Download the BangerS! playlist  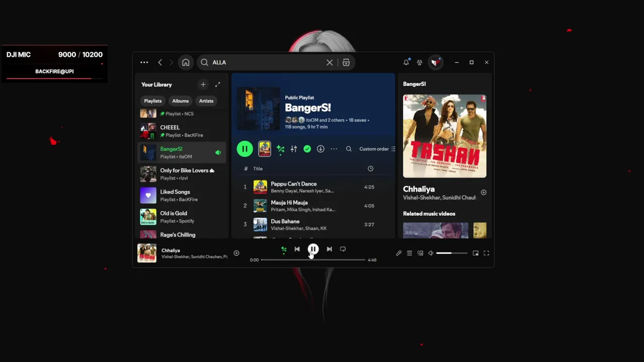tap(320, 149)
